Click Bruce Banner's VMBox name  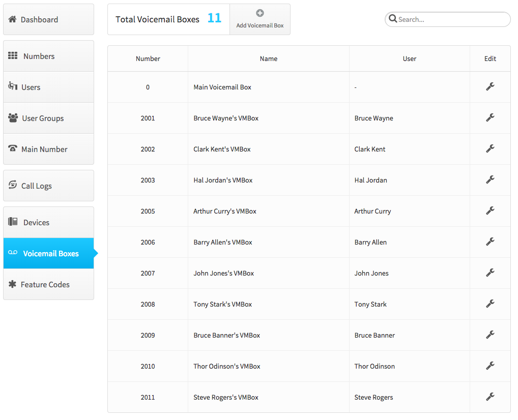(226, 336)
